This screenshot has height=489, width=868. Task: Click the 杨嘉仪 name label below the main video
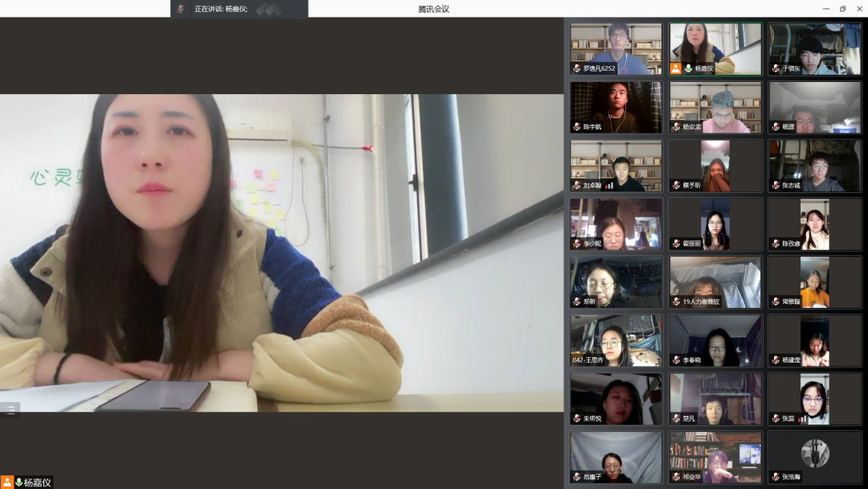tap(37, 483)
